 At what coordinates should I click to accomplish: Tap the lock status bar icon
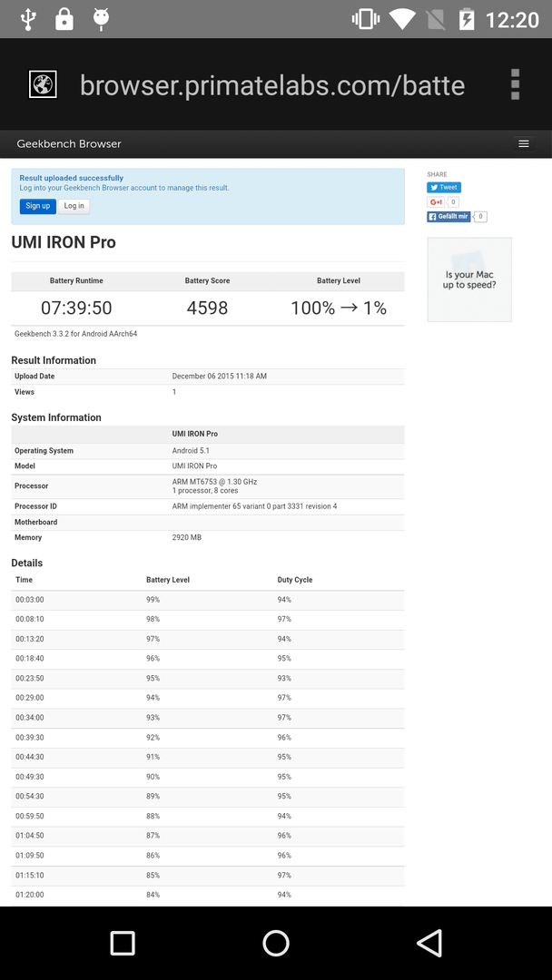64,19
